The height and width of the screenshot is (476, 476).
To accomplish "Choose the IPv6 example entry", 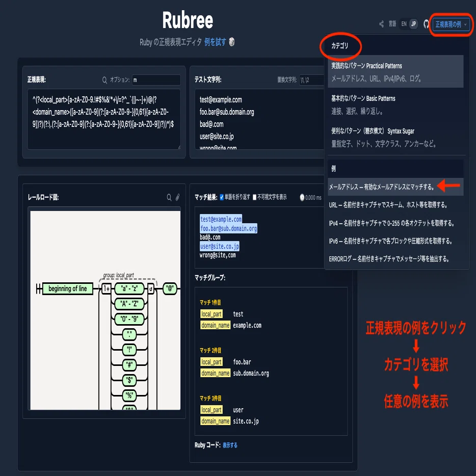I will click(395, 241).
